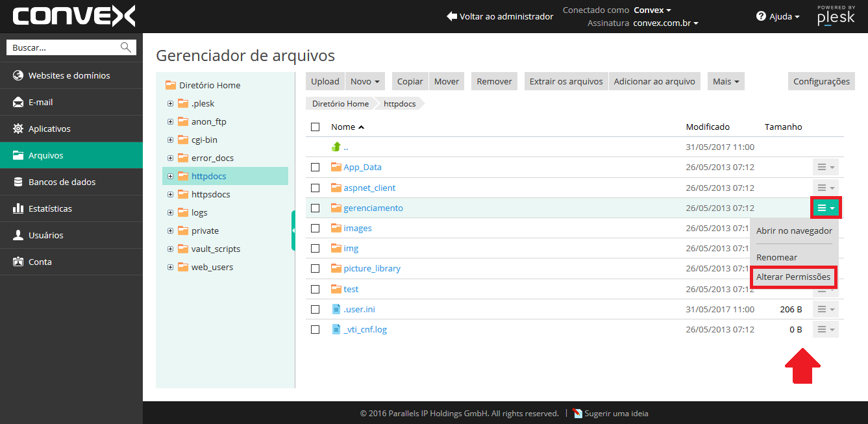
Task: Toggle the select-all checkbox in header
Action: 316,127
